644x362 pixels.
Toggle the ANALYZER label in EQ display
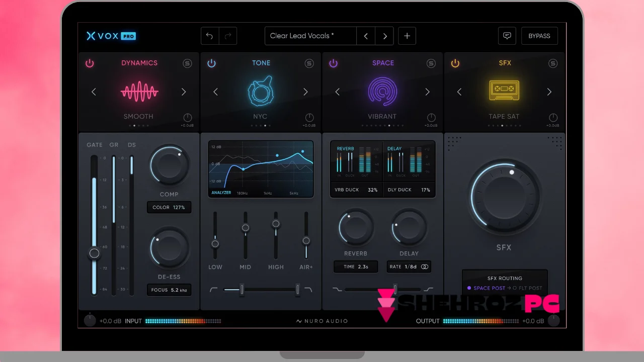pyautogui.click(x=221, y=193)
